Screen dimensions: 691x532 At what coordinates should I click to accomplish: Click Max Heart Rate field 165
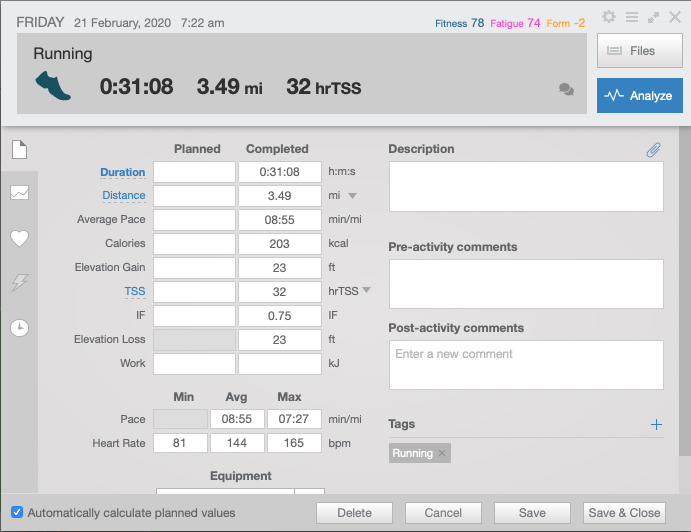tap(294, 443)
